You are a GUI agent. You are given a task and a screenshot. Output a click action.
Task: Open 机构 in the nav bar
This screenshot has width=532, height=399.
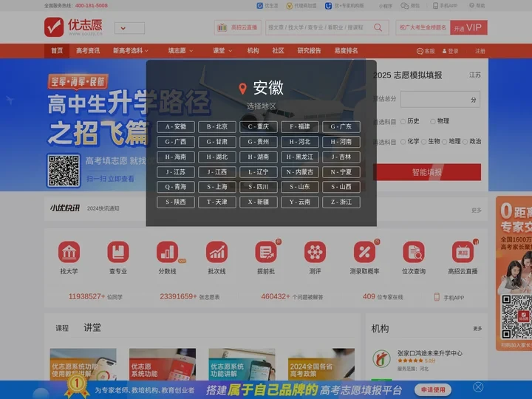pos(253,51)
